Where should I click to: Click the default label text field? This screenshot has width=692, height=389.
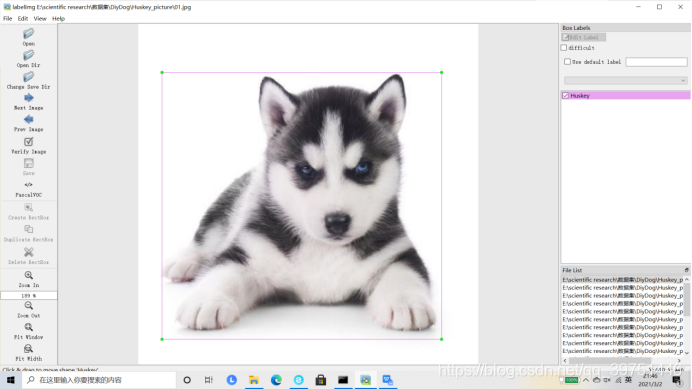[x=656, y=62]
